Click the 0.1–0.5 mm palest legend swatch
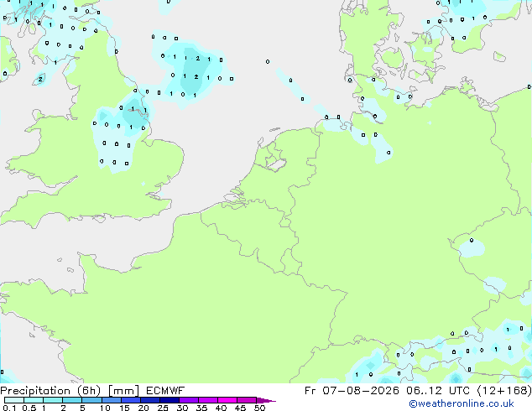 pyautogui.click(x=14, y=400)
